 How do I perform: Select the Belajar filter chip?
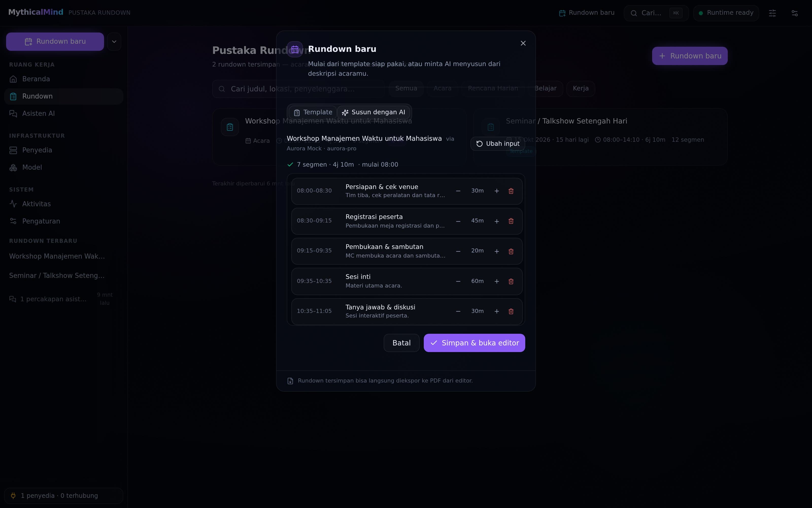click(545, 88)
